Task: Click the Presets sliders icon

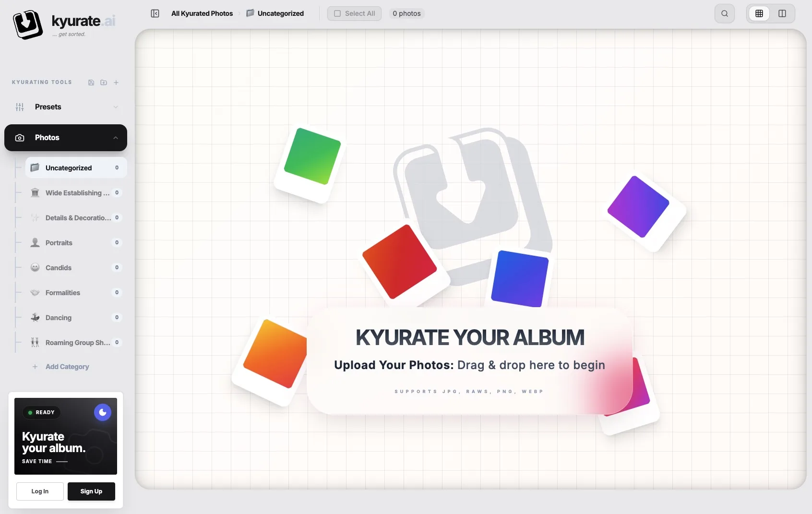Action: [20, 107]
